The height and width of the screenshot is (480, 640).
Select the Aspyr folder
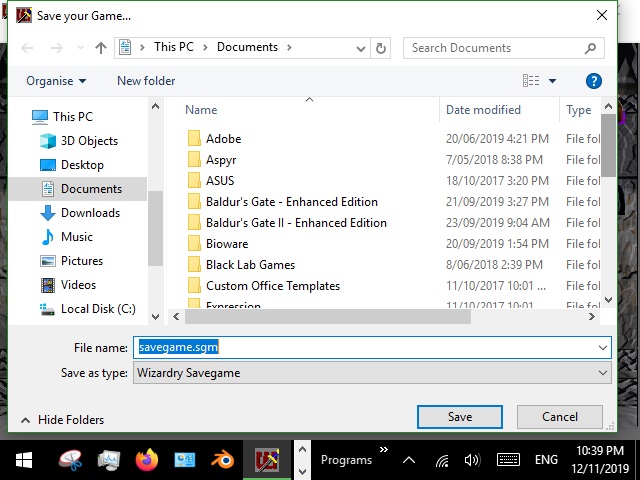point(221,160)
